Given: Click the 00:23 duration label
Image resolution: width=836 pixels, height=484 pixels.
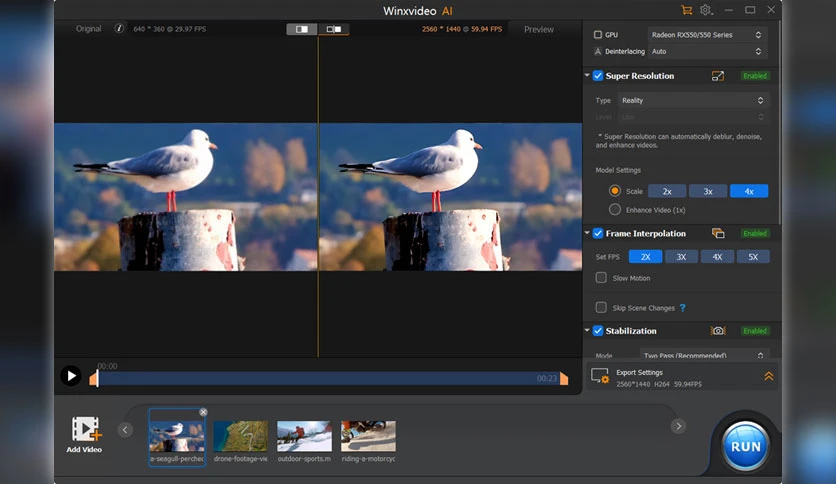Looking at the screenshot, I should [x=546, y=378].
